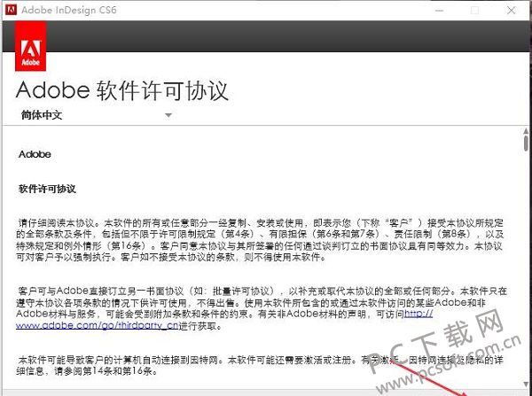Click the bold 软件许可协议 subheading
This screenshot has height=396, width=532.
tap(47, 189)
